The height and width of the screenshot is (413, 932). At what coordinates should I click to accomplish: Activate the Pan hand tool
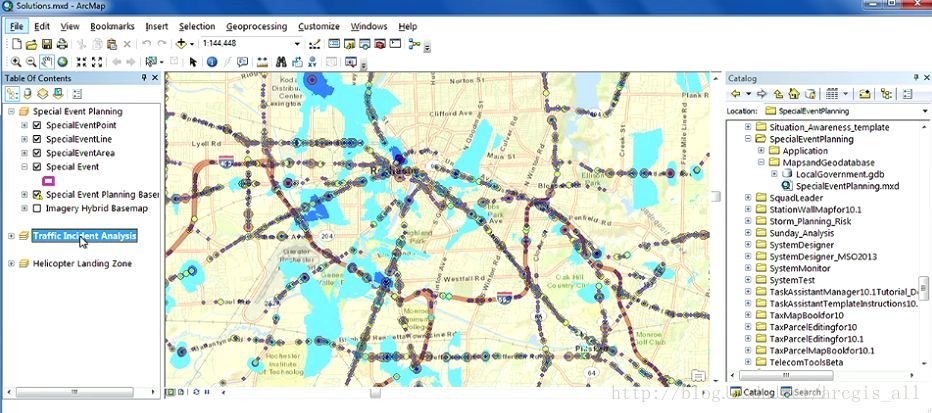click(x=47, y=62)
